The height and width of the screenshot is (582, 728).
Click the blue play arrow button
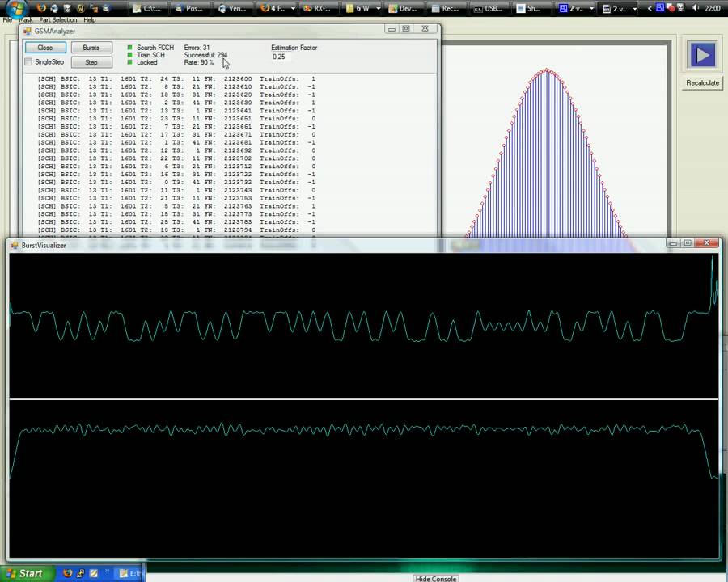(702, 55)
